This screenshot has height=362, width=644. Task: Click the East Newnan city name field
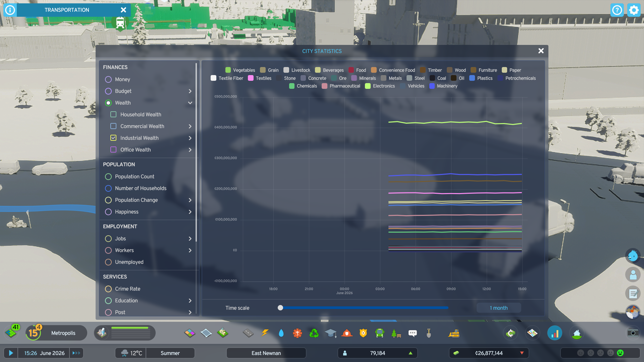coord(266,353)
